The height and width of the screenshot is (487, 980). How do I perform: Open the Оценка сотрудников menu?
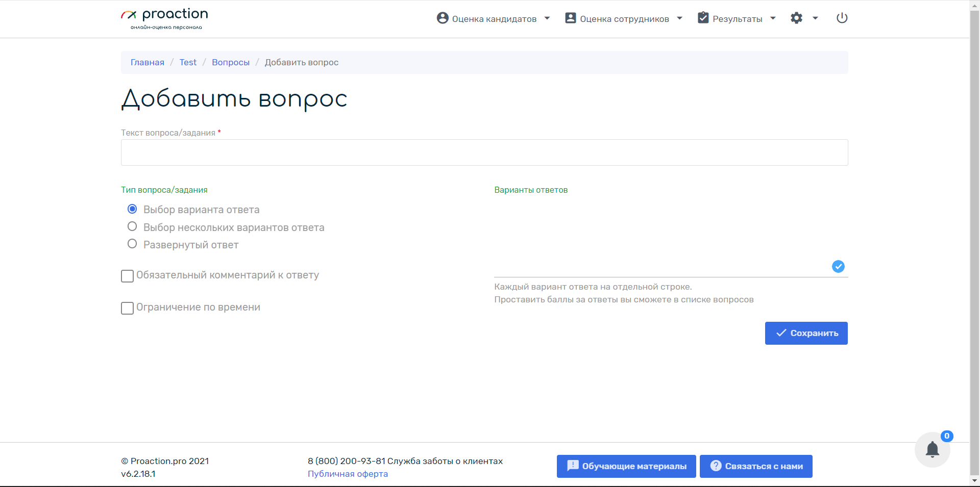[x=624, y=19]
